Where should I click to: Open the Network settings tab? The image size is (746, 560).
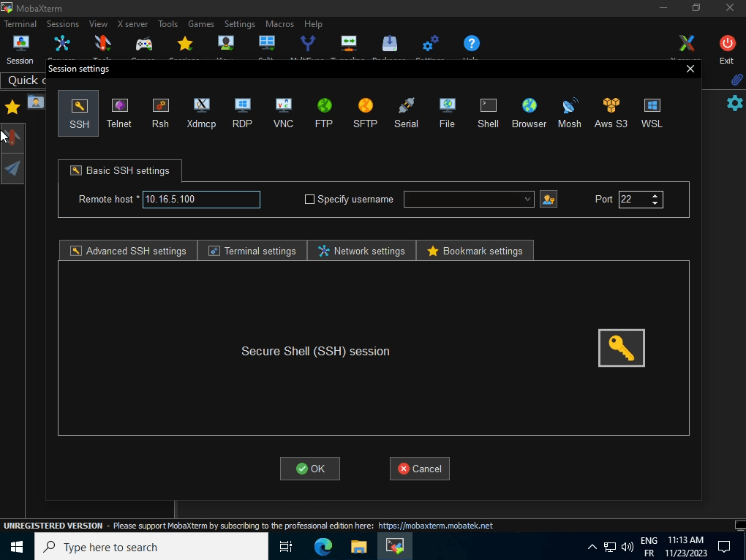[x=361, y=251]
